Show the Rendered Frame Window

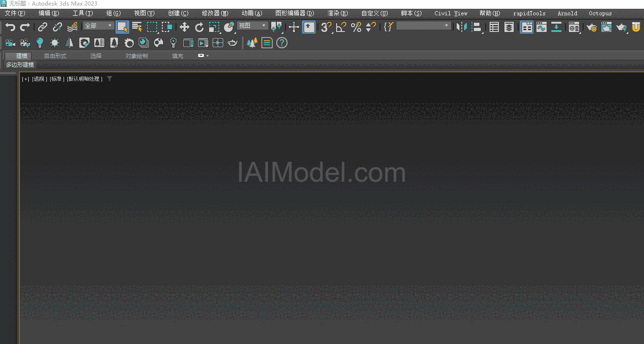[606, 27]
